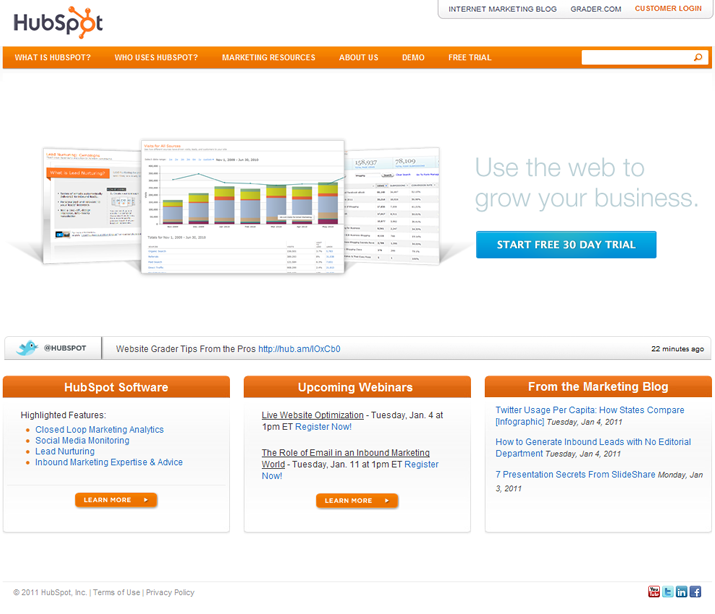Open Terms of Use footer link
This screenshot has width=715, height=614.
pos(116,592)
